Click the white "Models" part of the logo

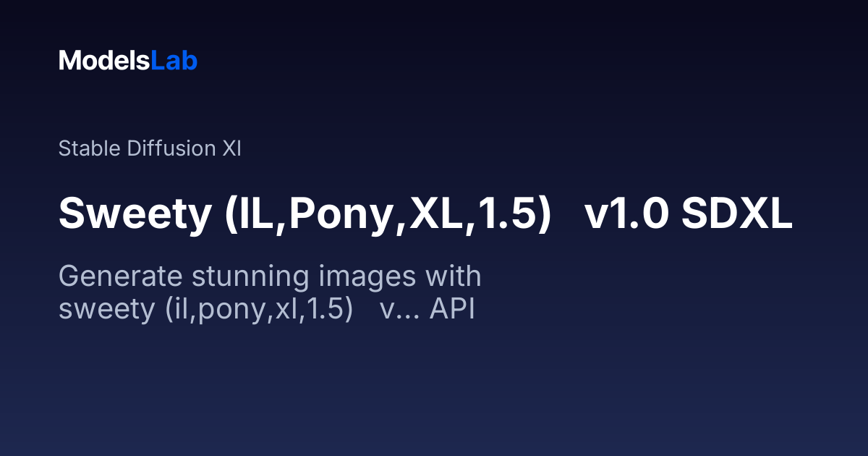104,61
